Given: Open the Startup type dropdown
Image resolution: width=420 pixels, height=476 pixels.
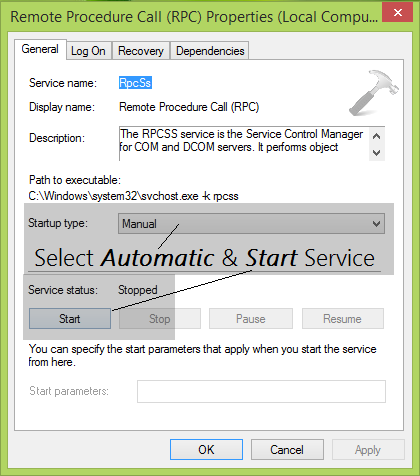Looking at the screenshot, I should pos(251,223).
